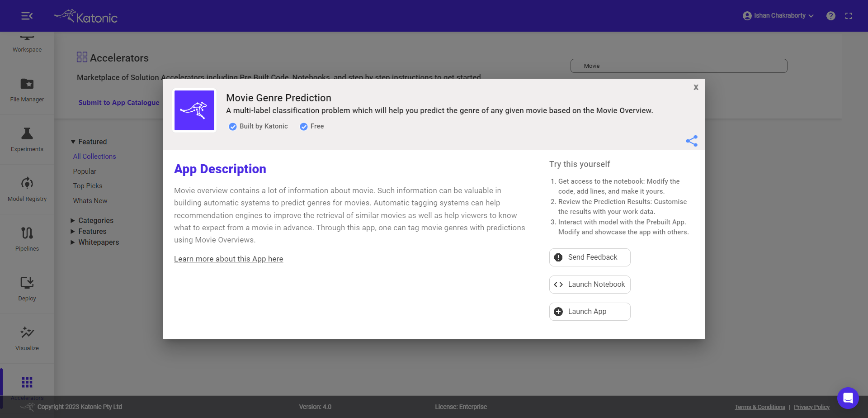Open the chat support bubble

click(x=848, y=398)
